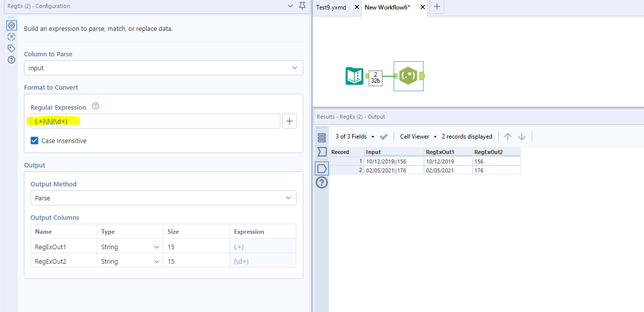Viewport: 644px width, 312px height.
Task: Open the Output Method dropdown
Action: 288,197
